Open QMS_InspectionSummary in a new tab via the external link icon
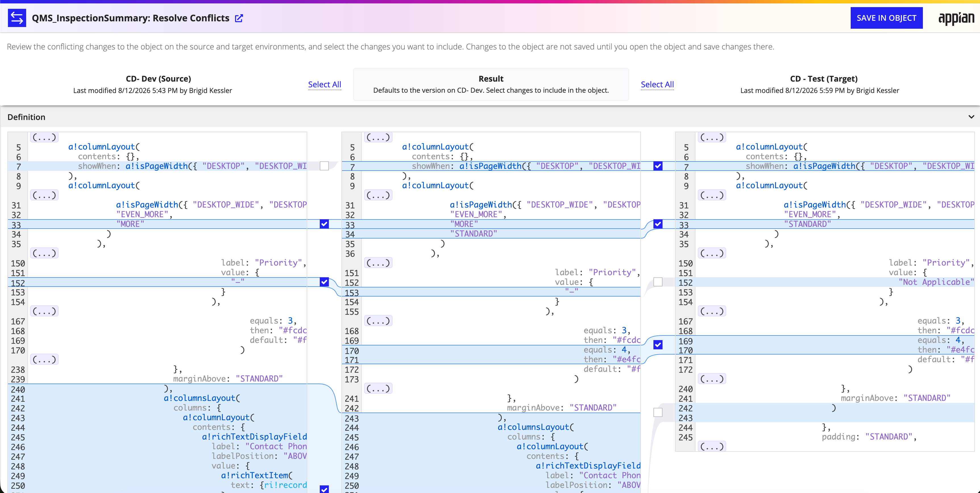This screenshot has width=980, height=493. tap(239, 18)
